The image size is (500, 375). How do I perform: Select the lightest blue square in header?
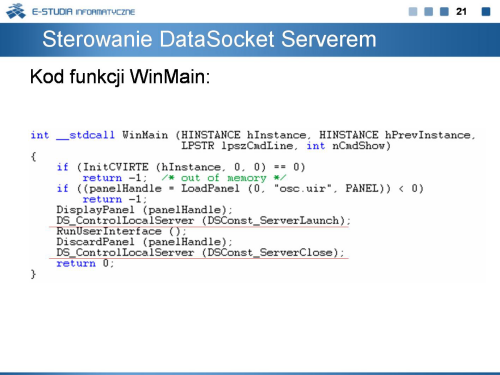413,12
